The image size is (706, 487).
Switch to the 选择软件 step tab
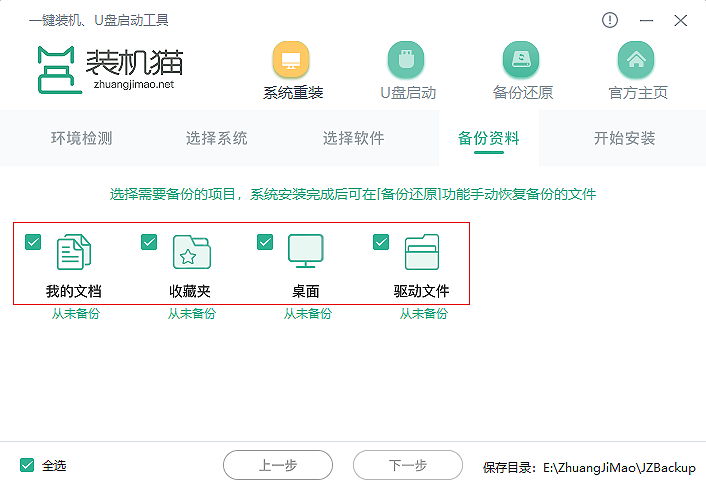click(353, 138)
